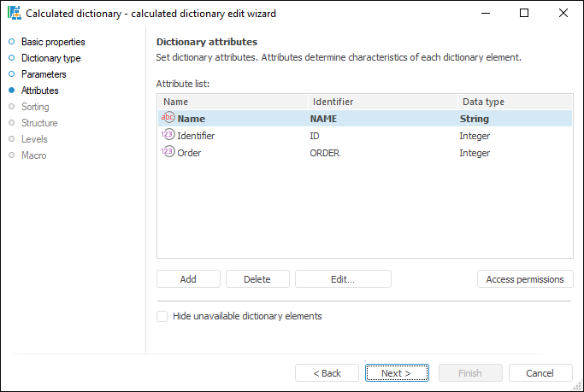Click the string type icon beside Name

[168, 119]
